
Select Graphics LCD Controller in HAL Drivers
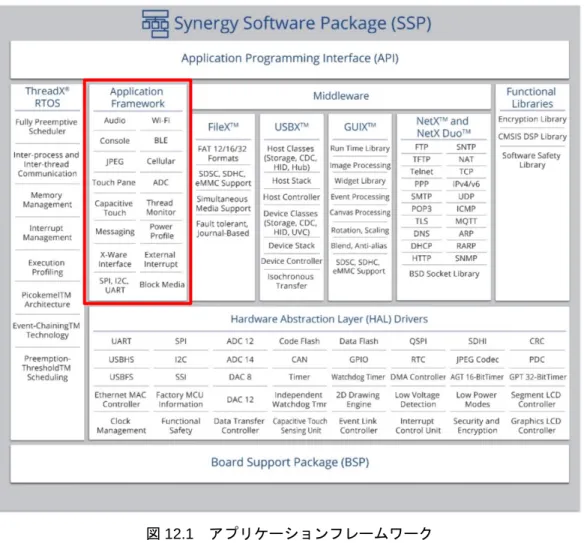[536, 425]
